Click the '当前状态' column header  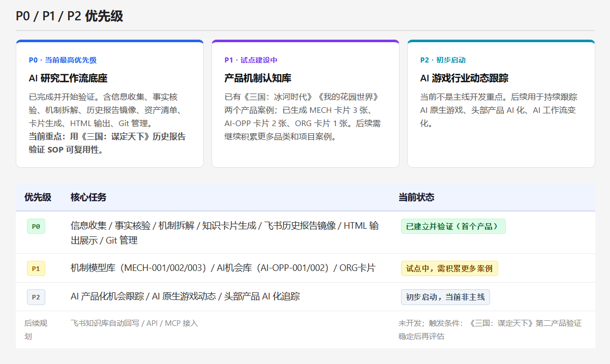(416, 197)
